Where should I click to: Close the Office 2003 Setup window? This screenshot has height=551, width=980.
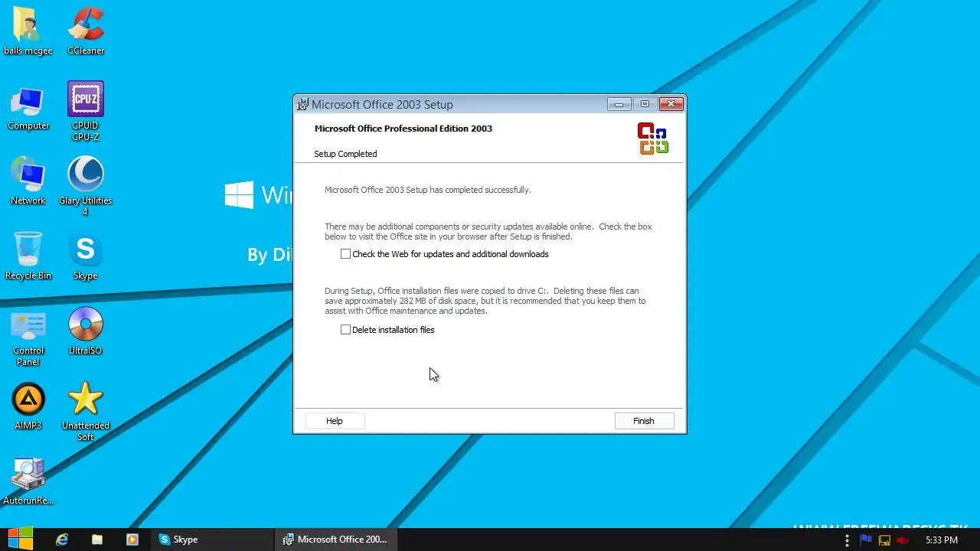coord(671,104)
